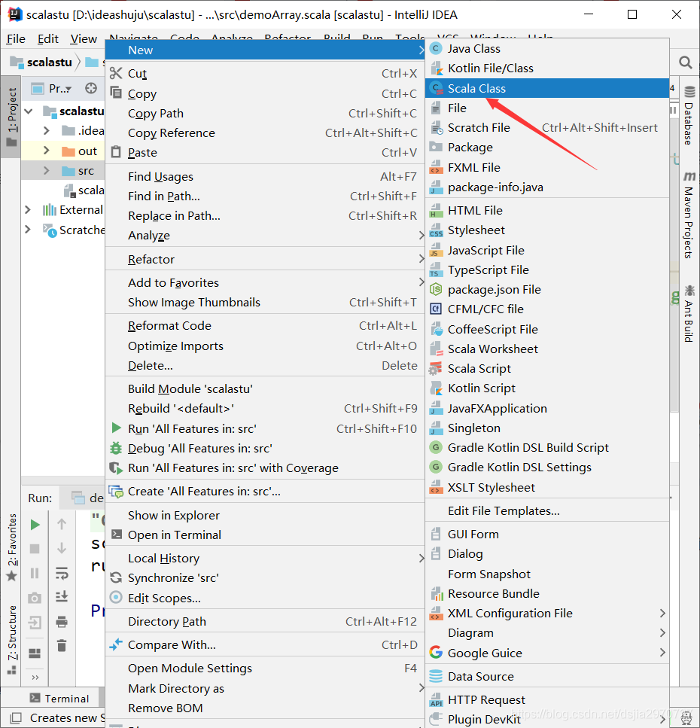Click the Soft-Wrap lines icon in the Run panel
This screenshot has width=700, height=728.
tap(62, 574)
